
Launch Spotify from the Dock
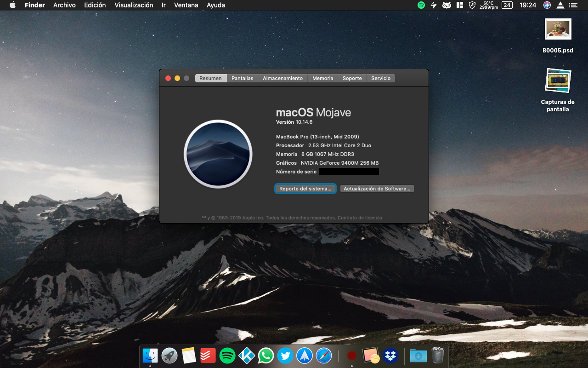[227, 356]
